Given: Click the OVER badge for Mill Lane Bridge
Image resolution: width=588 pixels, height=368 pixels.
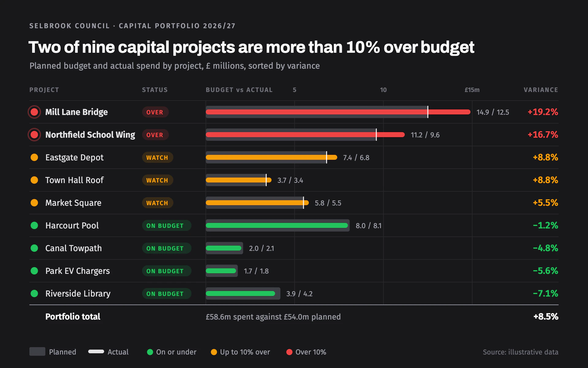Looking at the screenshot, I should [155, 112].
